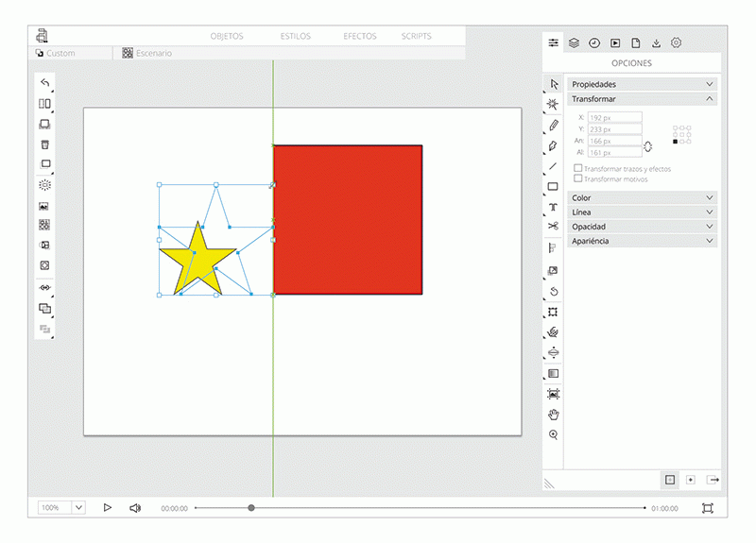Select the Zoom magnifier tool
This screenshot has height=543, width=756.
click(554, 434)
